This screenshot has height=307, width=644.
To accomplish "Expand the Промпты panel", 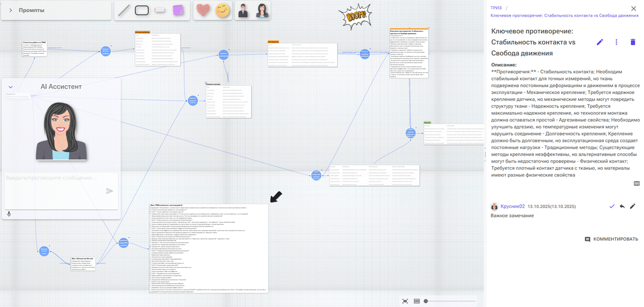I will pyautogui.click(x=10, y=10).
